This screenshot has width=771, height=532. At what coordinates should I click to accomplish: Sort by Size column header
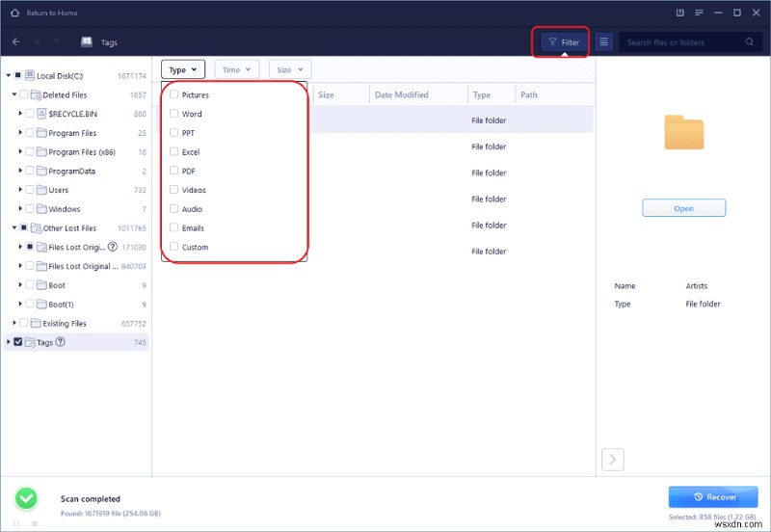pos(326,94)
